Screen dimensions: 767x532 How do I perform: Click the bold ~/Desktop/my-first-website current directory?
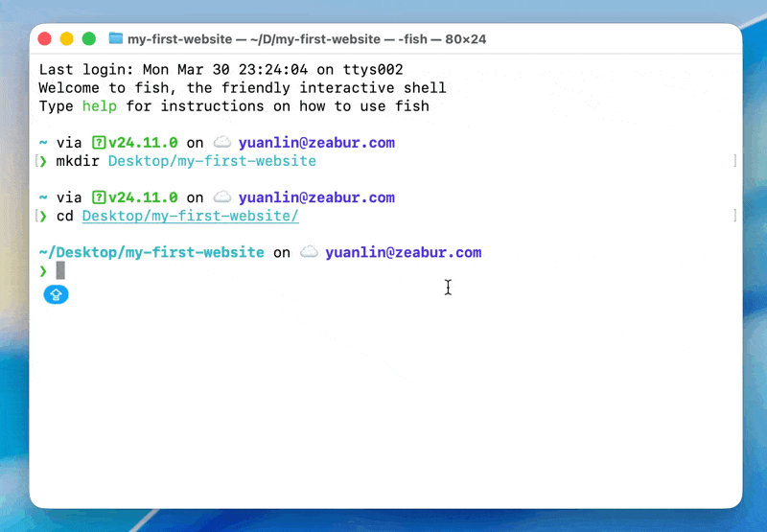pyautogui.click(x=151, y=253)
